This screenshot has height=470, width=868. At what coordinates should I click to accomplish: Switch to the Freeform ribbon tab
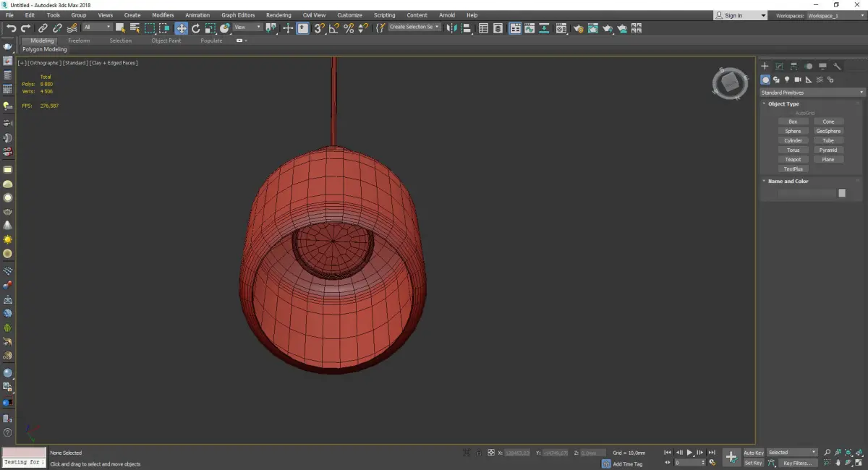point(79,40)
